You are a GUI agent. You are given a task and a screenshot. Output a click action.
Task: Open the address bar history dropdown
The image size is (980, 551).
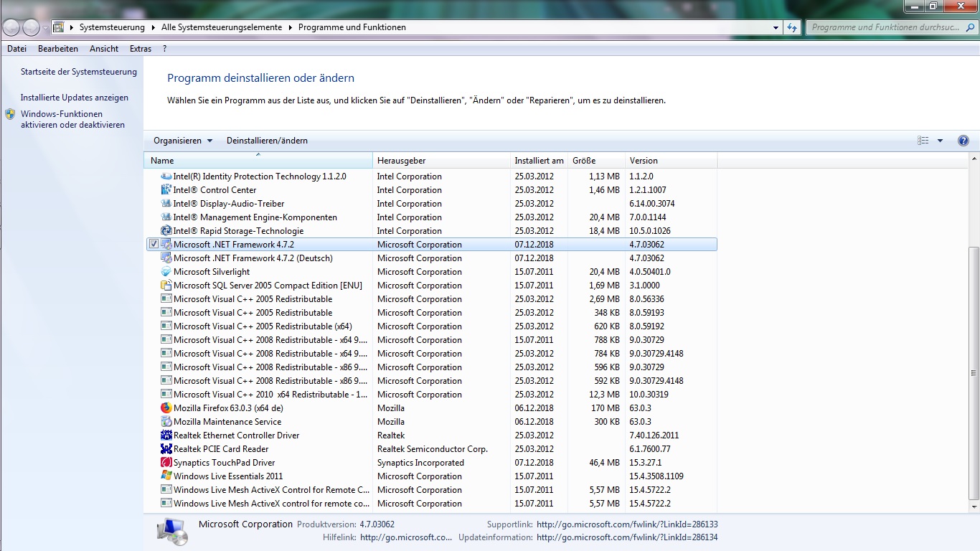pyautogui.click(x=776, y=27)
